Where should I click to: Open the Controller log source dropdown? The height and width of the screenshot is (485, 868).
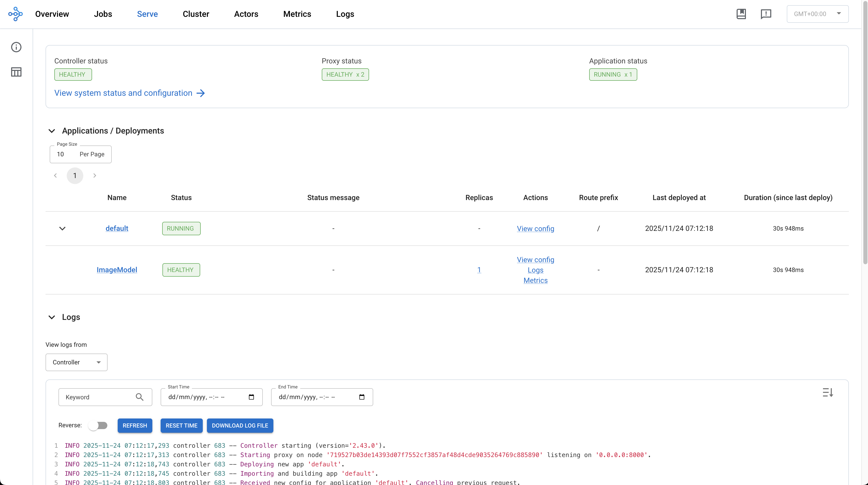(x=77, y=362)
